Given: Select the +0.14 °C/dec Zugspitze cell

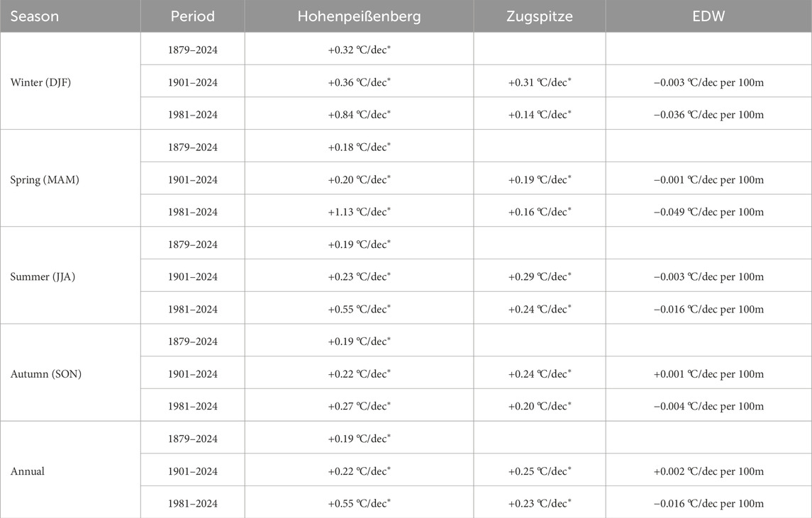Looking at the screenshot, I should (x=539, y=115).
